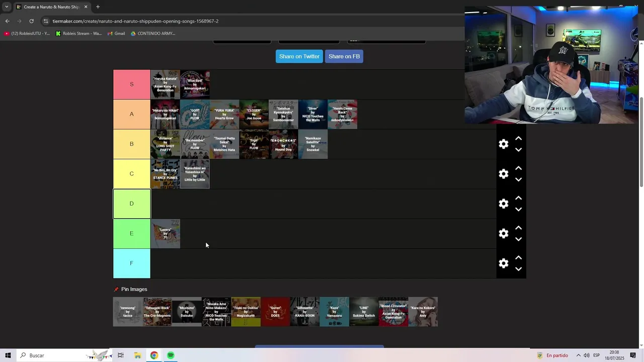Open the Robleis Stream bookmark
Image resolution: width=644 pixels, height=362 pixels.
(78, 34)
